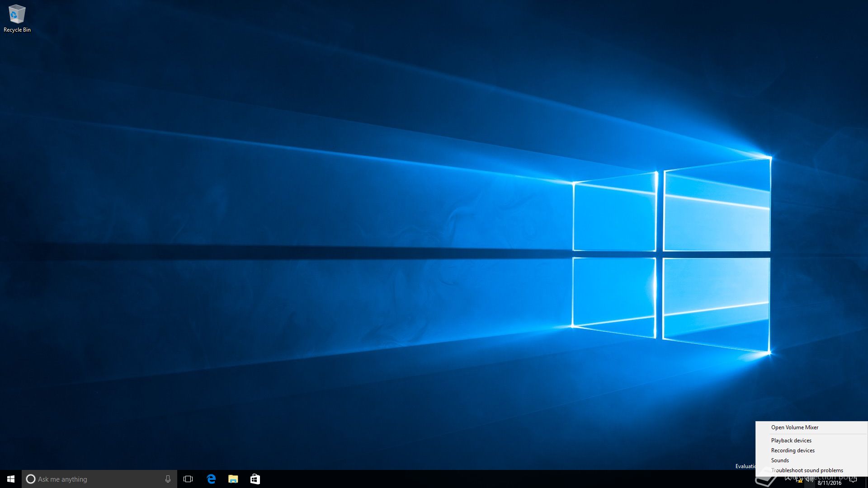The height and width of the screenshot is (488, 868).
Task: Open the Windows Start menu
Action: [x=11, y=479]
